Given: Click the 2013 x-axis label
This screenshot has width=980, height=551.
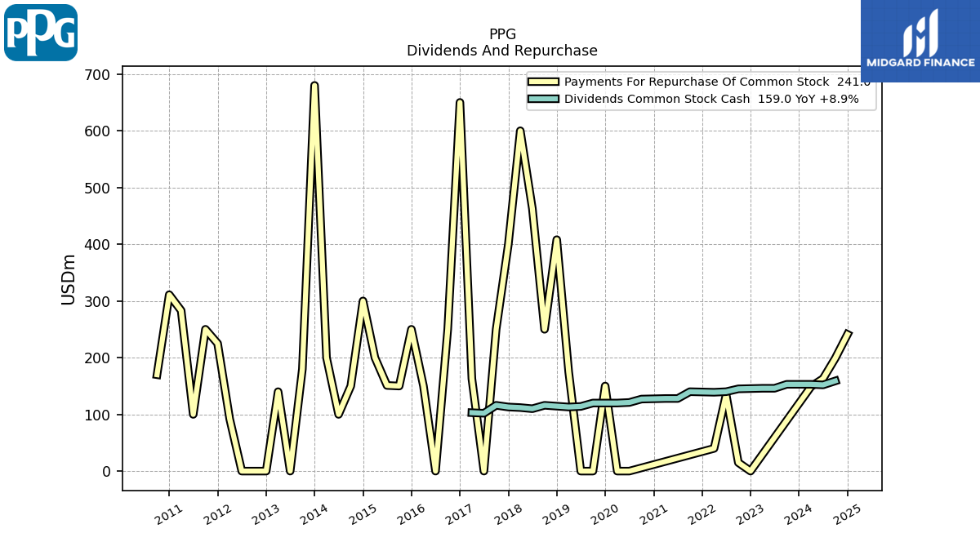Looking at the screenshot, I should [265, 514].
